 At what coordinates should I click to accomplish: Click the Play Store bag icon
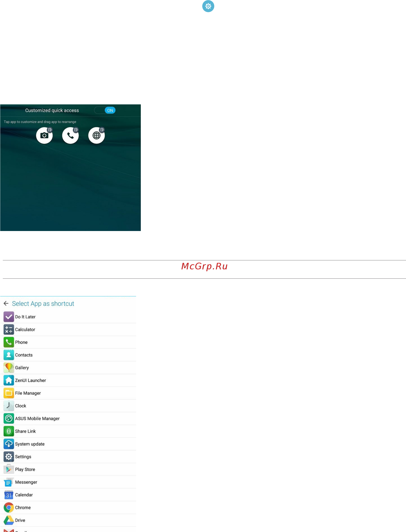[x=9, y=469]
